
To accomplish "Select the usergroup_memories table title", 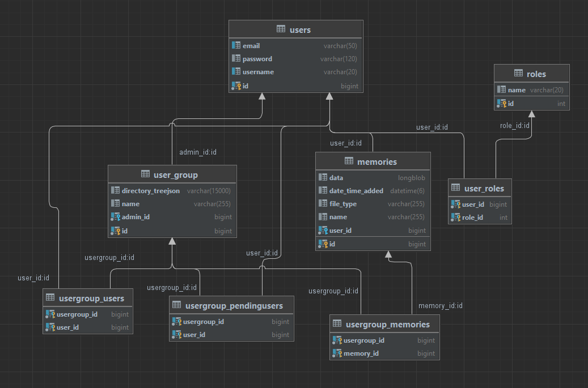I will click(x=388, y=325).
